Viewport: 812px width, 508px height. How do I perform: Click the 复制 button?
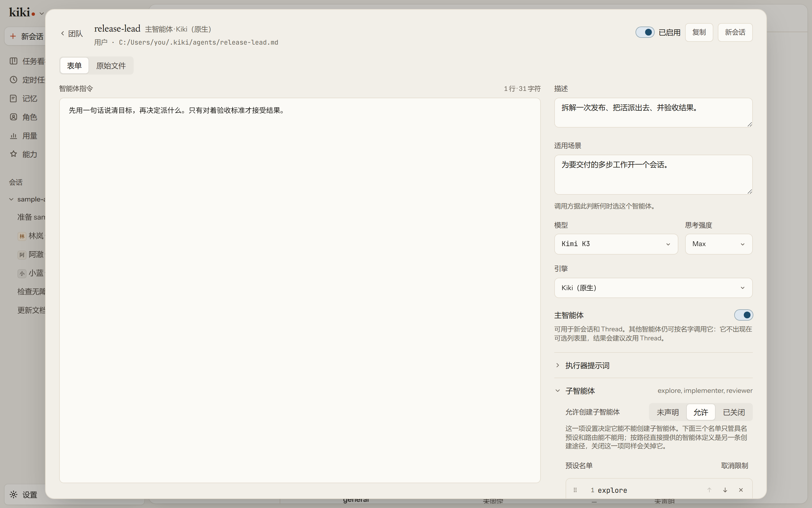pyautogui.click(x=699, y=32)
